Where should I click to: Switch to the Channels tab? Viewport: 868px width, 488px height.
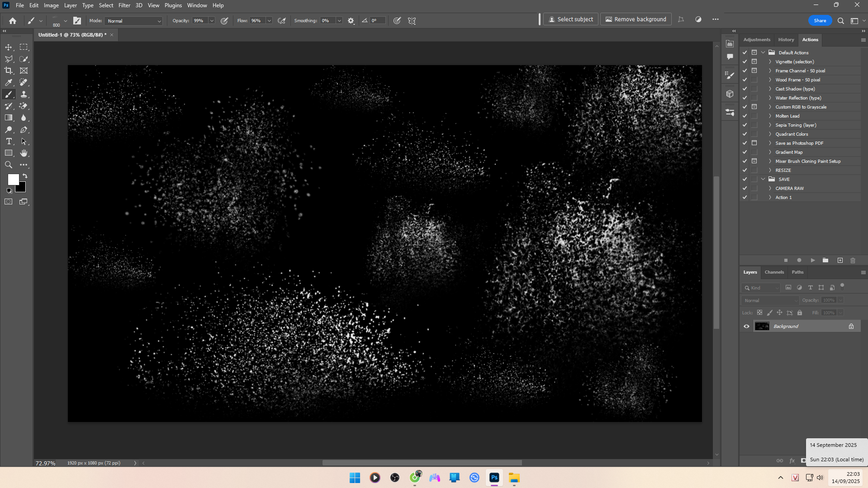tap(774, 272)
